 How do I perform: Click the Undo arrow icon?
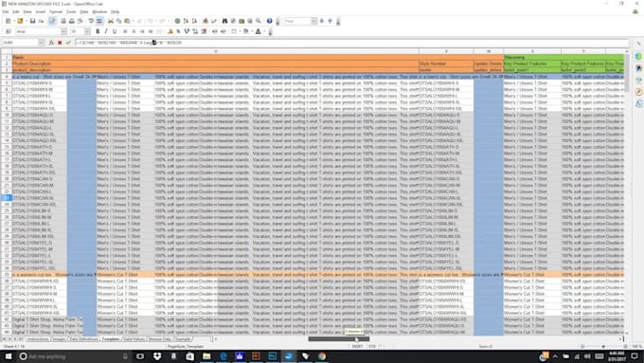click(x=151, y=21)
